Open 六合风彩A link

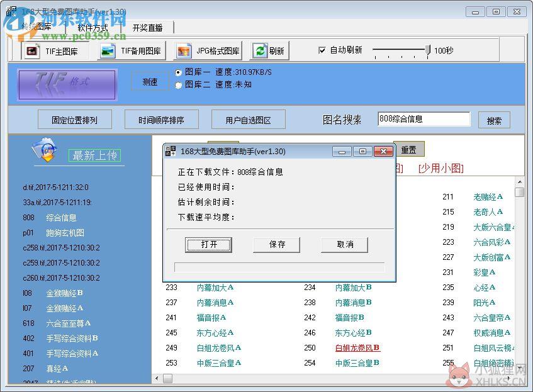pyautogui.click(x=492, y=242)
